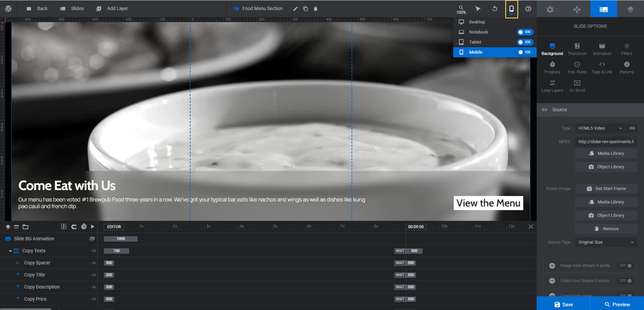
Task: Save the slider
Action: 563,305
